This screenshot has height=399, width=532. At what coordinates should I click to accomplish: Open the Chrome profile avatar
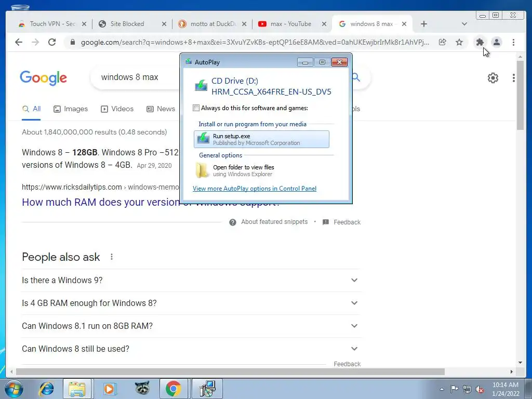[x=497, y=42]
